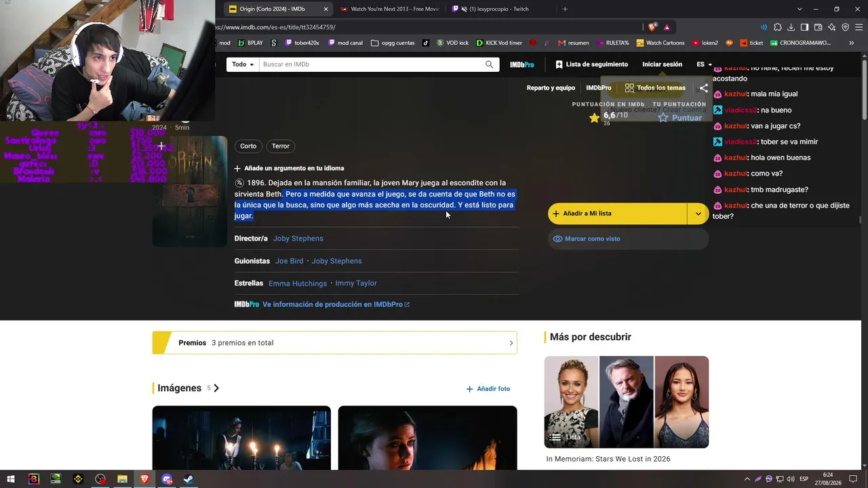Focus the Buscar en IMDb search field

pyautogui.click(x=372, y=64)
